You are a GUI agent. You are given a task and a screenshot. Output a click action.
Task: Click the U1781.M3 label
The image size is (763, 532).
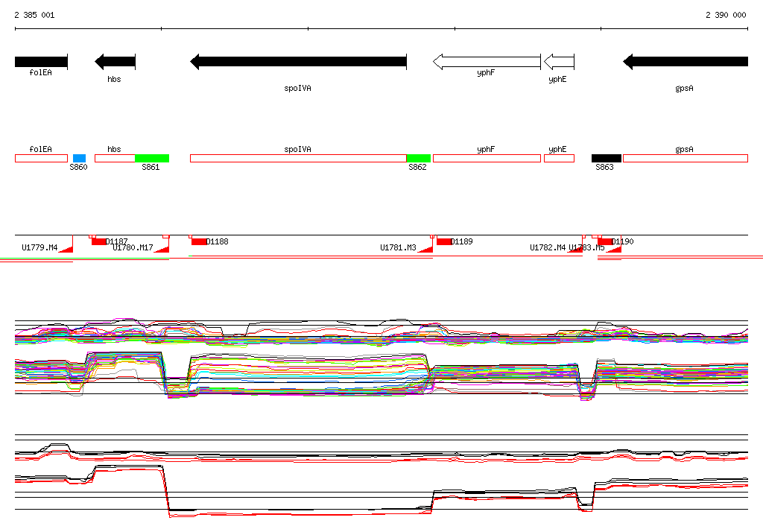point(398,248)
